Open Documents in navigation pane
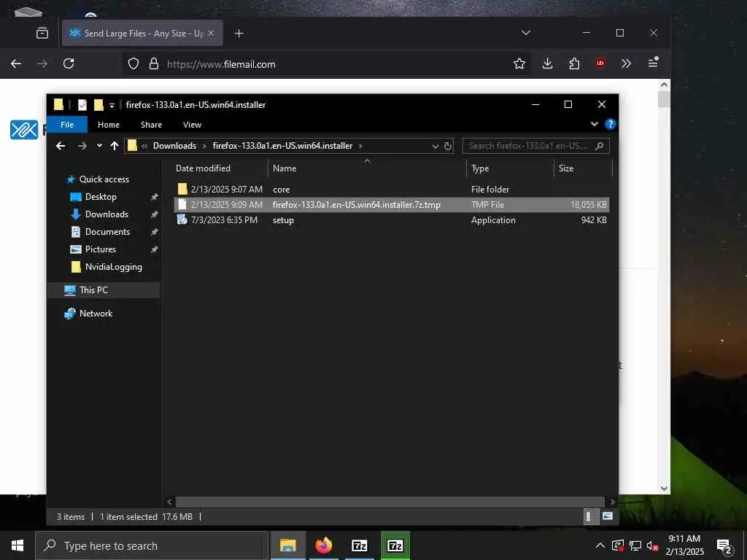The width and height of the screenshot is (747, 560). [x=107, y=232]
